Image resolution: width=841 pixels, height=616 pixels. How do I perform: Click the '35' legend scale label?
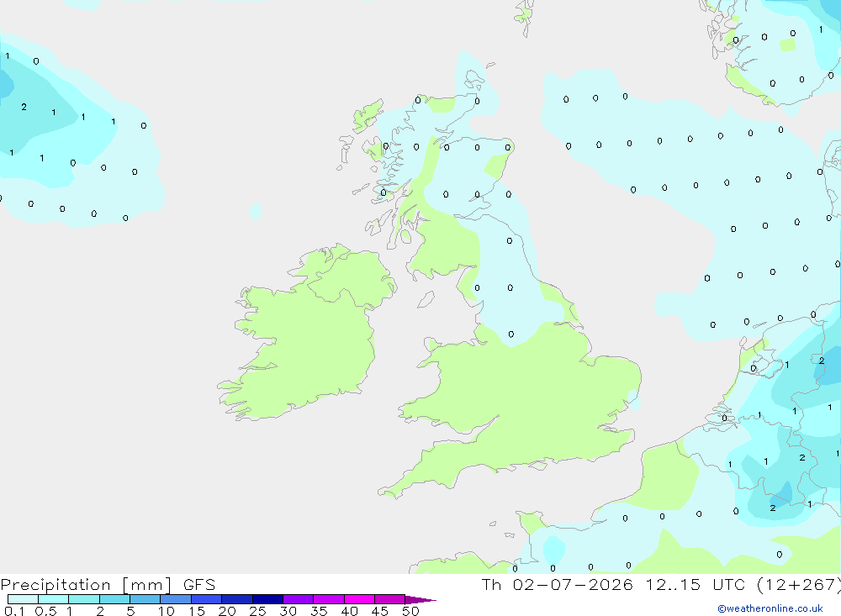click(x=319, y=611)
